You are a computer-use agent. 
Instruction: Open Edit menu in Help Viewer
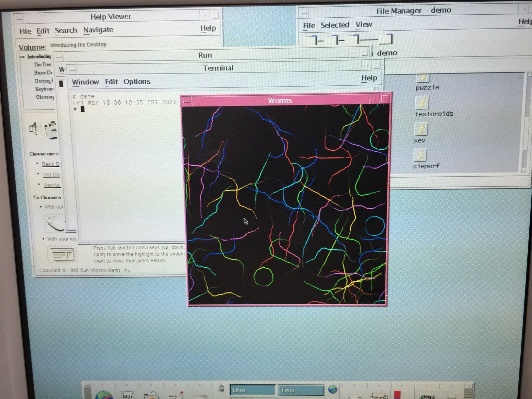point(43,31)
